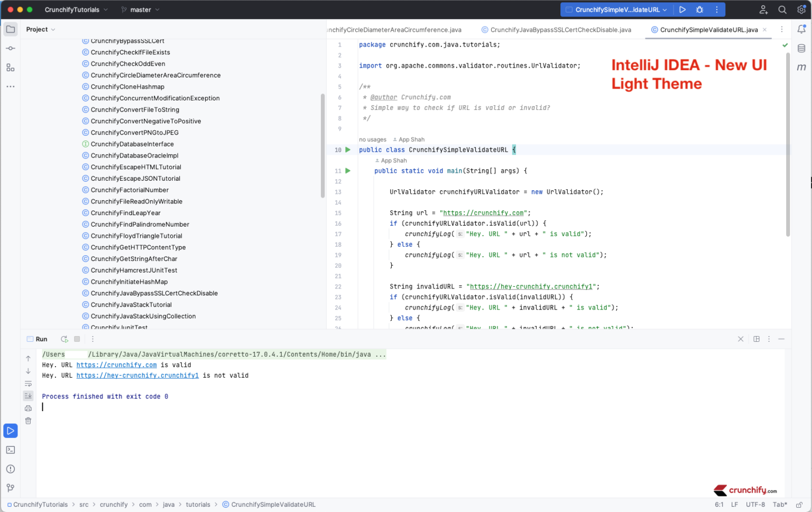This screenshot has height=512, width=812.
Task: Run main via gutter play icon on line 10
Action: coord(347,150)
